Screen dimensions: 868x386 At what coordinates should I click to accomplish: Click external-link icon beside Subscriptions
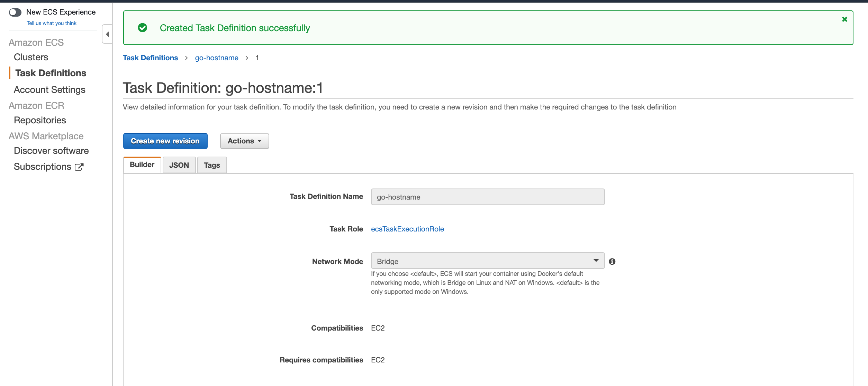pyautogui.click(x=79, y=167)
